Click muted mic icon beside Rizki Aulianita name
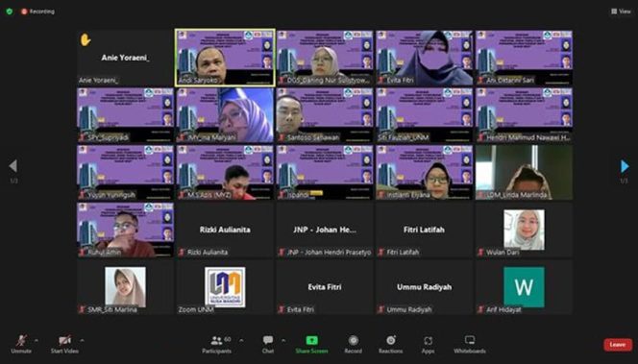638x364 pixels. point(182,253)
